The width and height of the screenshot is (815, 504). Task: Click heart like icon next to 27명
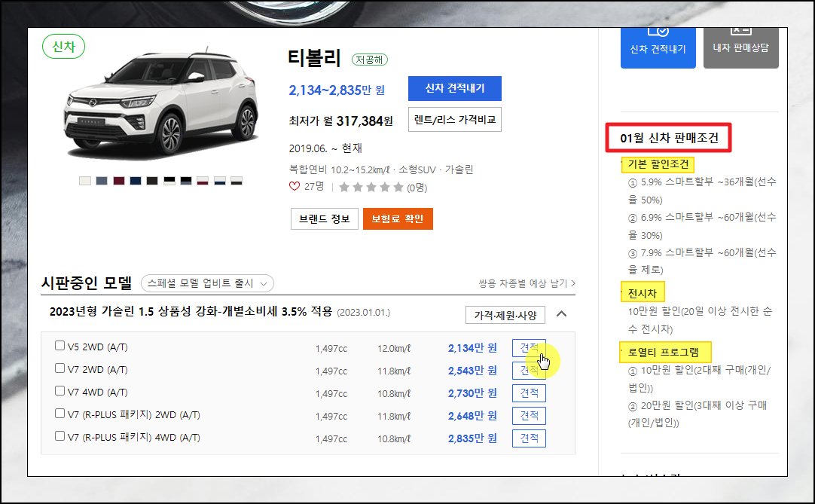295,186
